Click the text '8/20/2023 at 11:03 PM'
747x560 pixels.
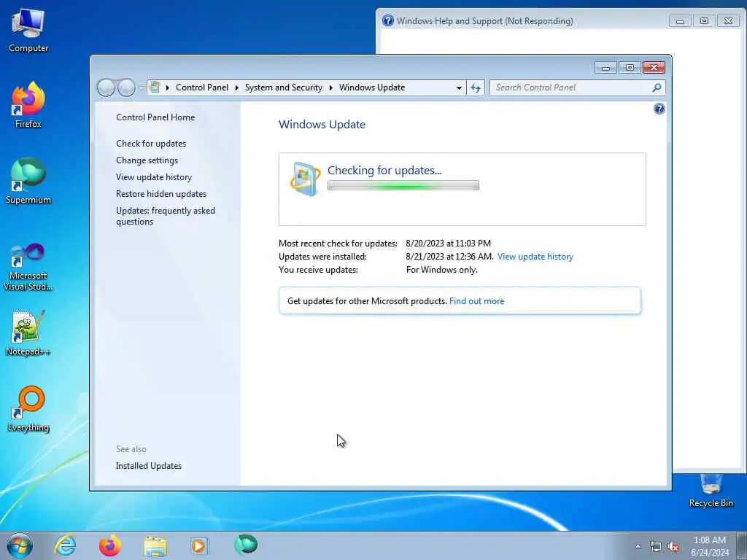pos(449,244)
